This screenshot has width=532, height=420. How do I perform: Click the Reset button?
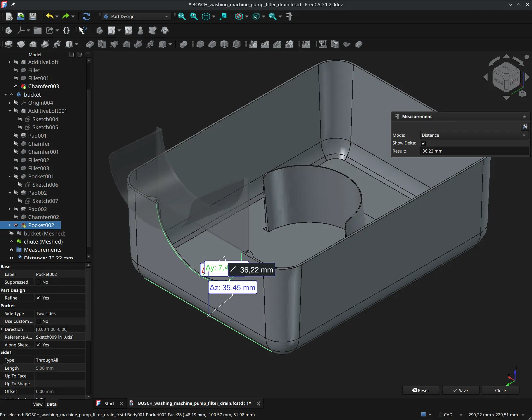[421, 390]
